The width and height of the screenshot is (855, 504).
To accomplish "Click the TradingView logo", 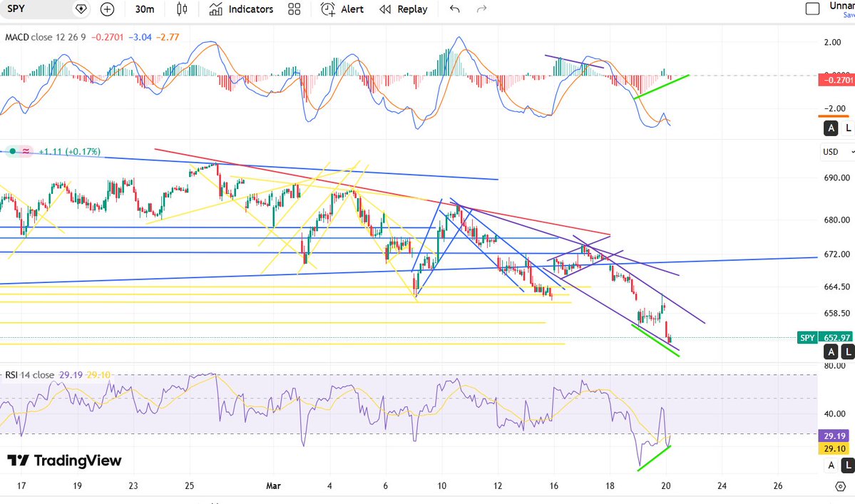I will tap(64, 461).
